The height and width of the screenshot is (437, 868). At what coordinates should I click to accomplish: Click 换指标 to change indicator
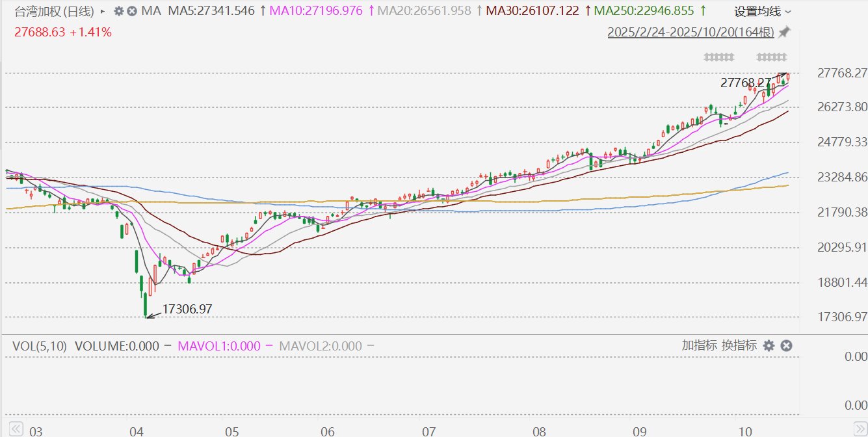pos(739,345)
